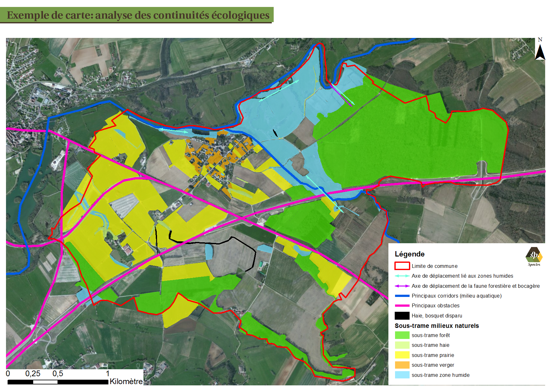
Task: Select the yellow sous-trame prairie swatch
Action: [402, 355]
